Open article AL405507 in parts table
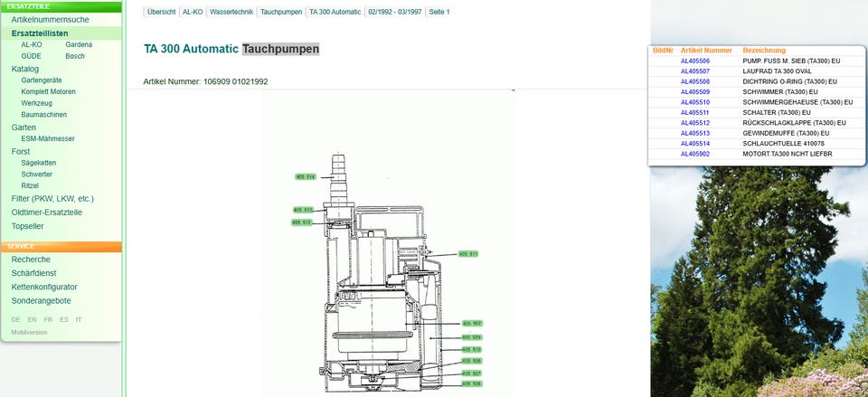Screen dimensions: 868x397 (x=694, y=71)
